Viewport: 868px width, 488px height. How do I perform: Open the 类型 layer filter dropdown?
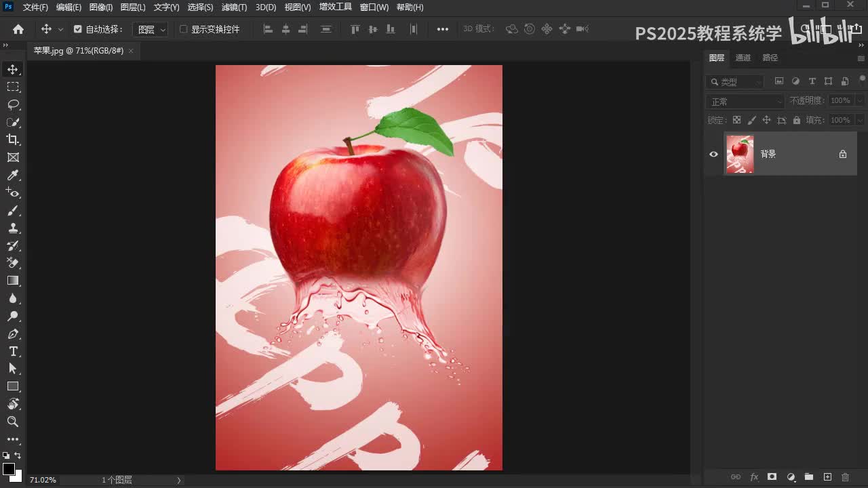(734, 81)
